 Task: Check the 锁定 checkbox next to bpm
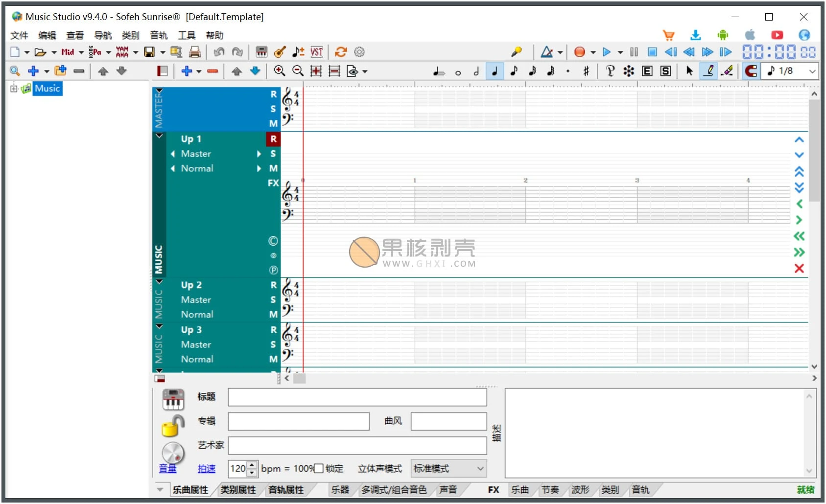pos(319,468)
